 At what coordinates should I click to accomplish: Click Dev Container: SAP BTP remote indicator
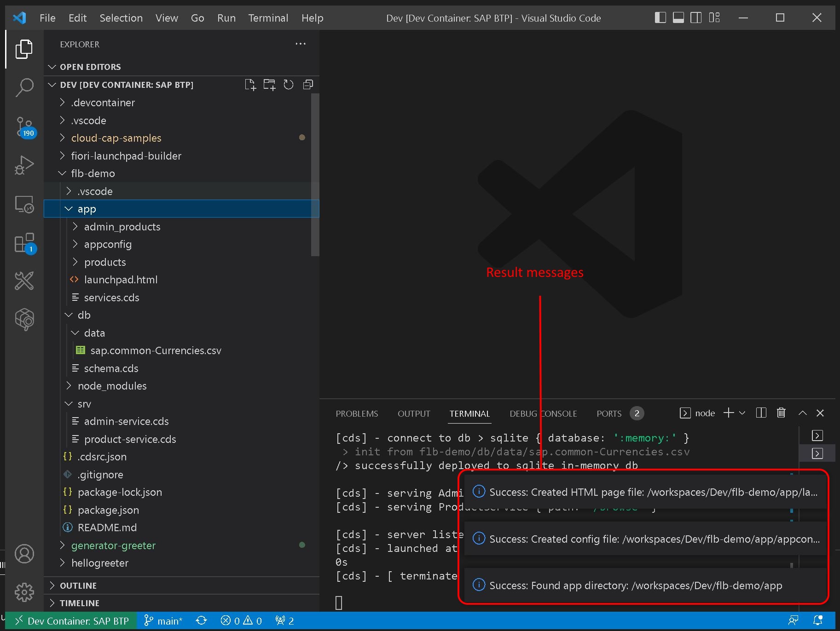(x=71, y=621)
